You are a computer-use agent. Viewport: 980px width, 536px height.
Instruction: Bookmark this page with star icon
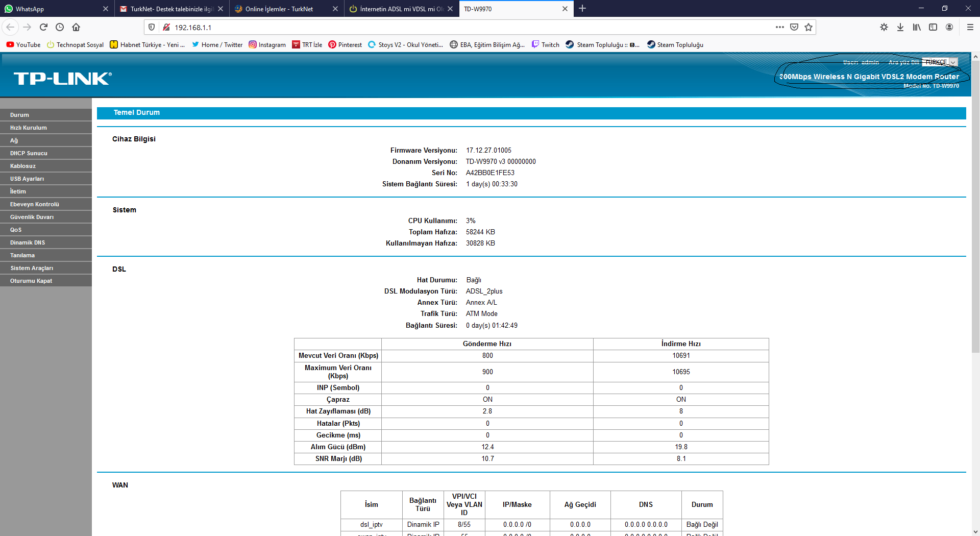[808, 27]
